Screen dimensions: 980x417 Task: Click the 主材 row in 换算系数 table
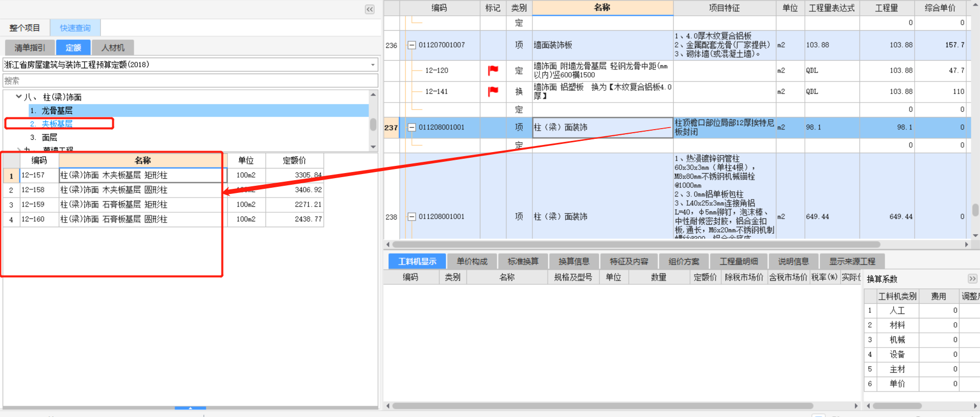point(897,369)
